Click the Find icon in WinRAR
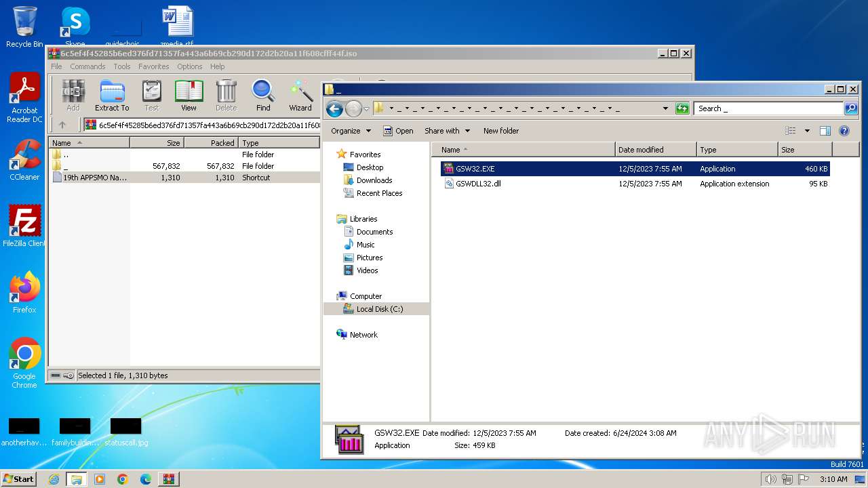This screenshot has width=868, height=488. 263,95
